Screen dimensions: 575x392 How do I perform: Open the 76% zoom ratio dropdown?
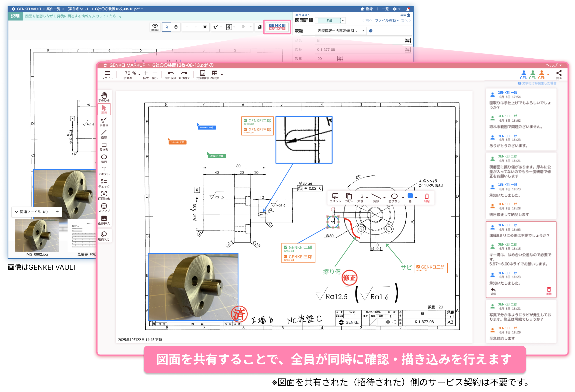(140, 74)
